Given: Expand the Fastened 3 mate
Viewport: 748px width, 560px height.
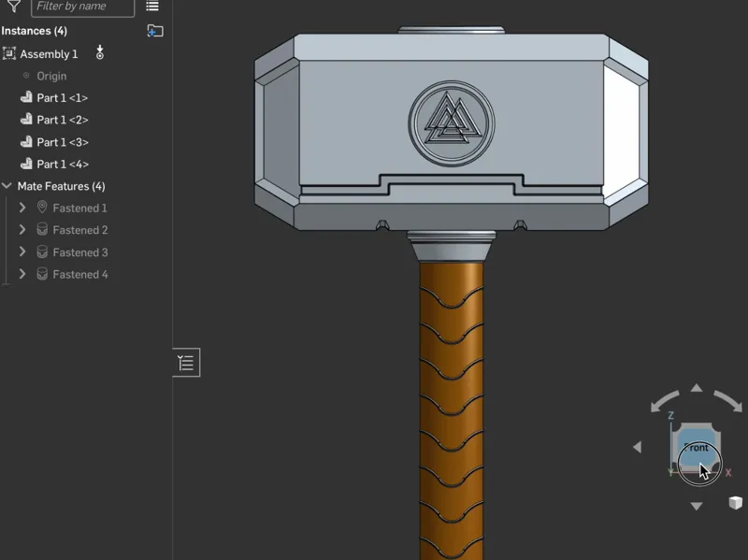Looking at the screenshot, I should click(x=22, y=251).
